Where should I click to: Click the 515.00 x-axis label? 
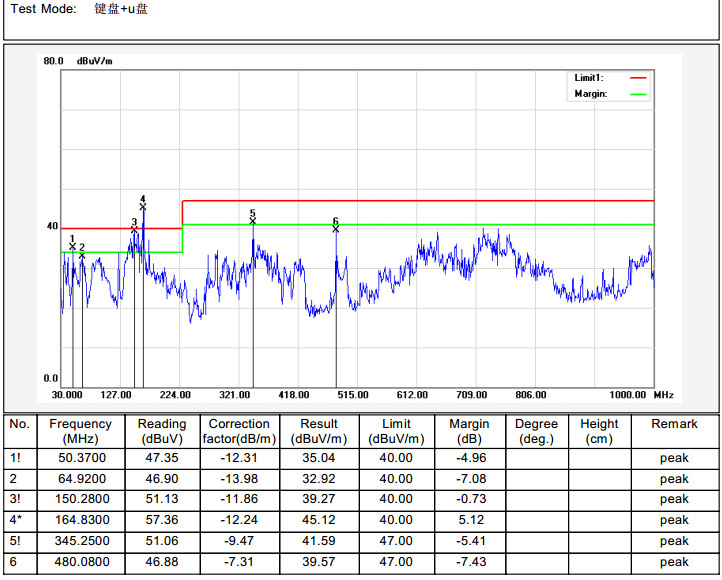(x=353, y=395)
